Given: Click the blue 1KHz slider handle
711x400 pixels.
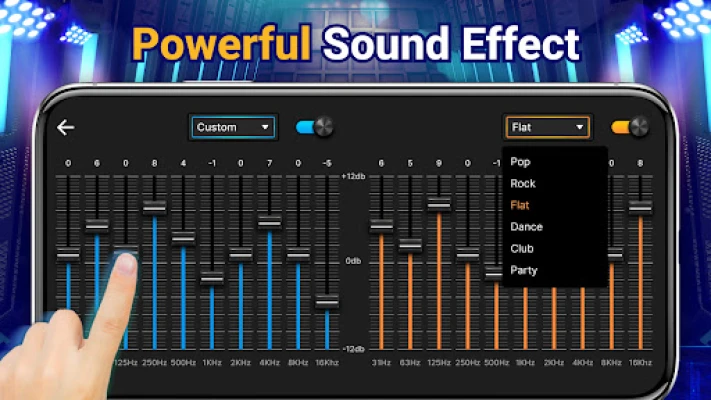Looking at the screenshot, I should pos(211,278).
